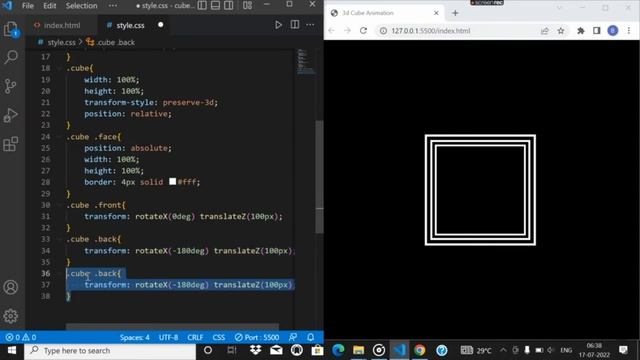Change indentation via Spaces: 4
This screenshot has height=360, width=640.
coord(135,338)
